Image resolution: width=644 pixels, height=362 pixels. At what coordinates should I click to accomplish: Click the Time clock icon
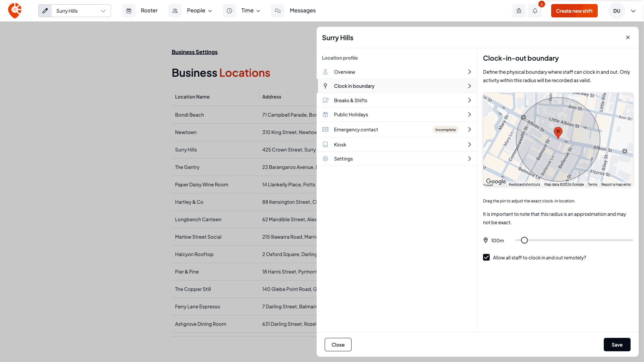(229, 11)
